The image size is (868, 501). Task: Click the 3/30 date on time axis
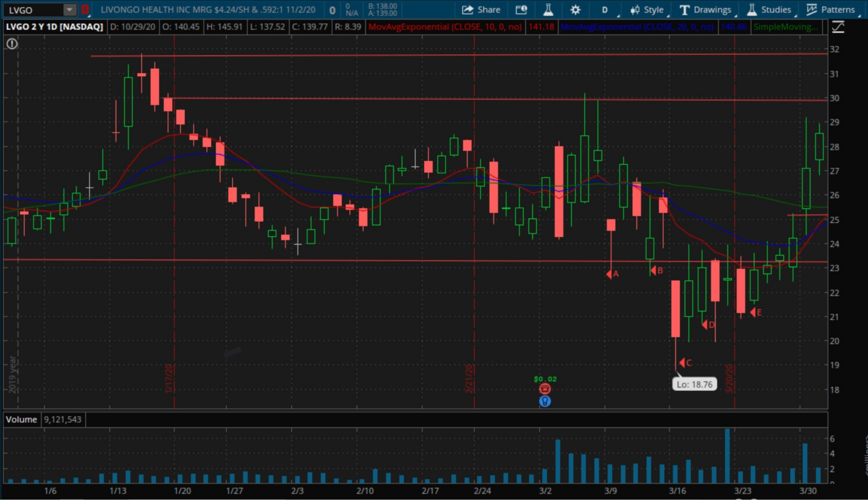pos(808,491)
